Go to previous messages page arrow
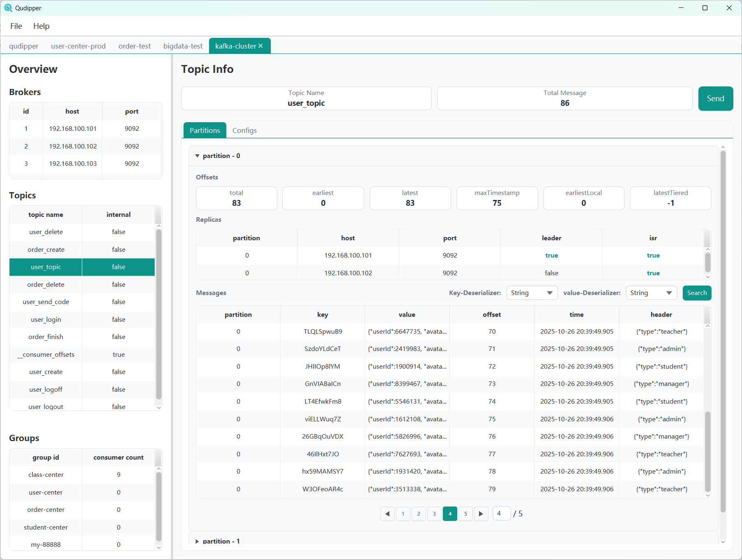 coord(387,514)
